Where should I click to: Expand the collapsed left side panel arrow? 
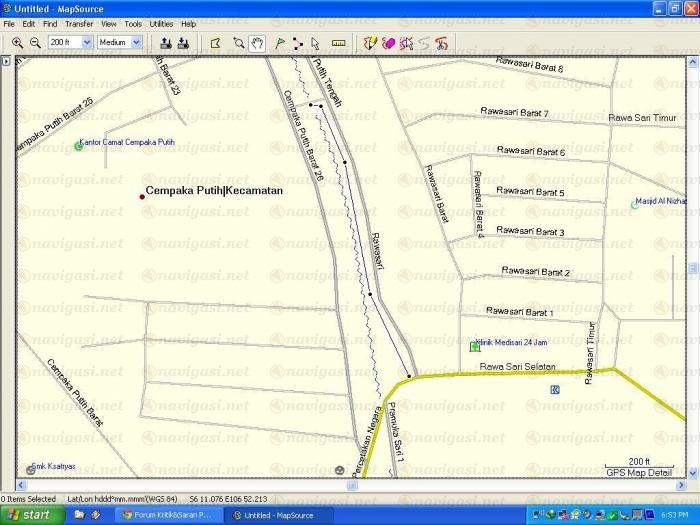coord(5,62)
